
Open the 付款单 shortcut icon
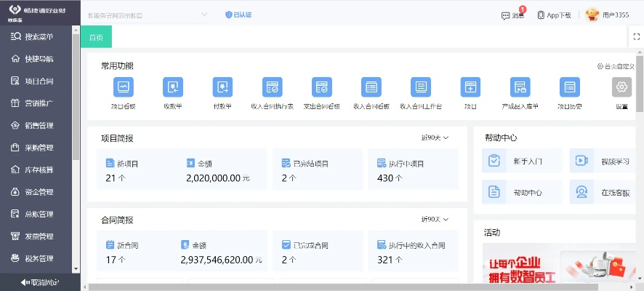pyautogui.click(x=222, y=88)
